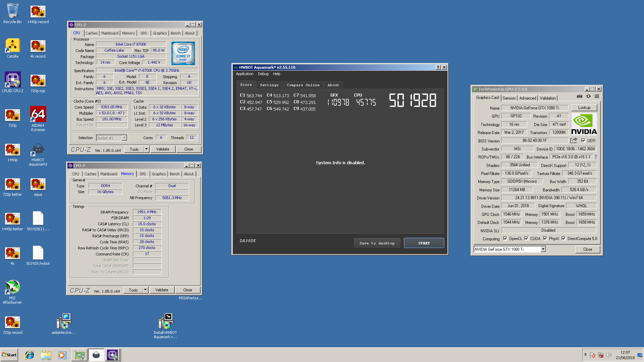This screenshot has height=362, width=644.
Task: Open the 501928.hwbot file icon
Action: pyautogui.click(x=38, y=255)
